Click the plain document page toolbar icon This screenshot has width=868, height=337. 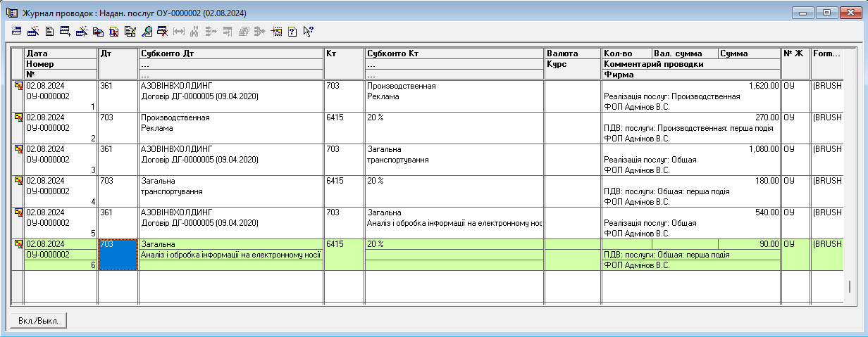tap(49, 31)
